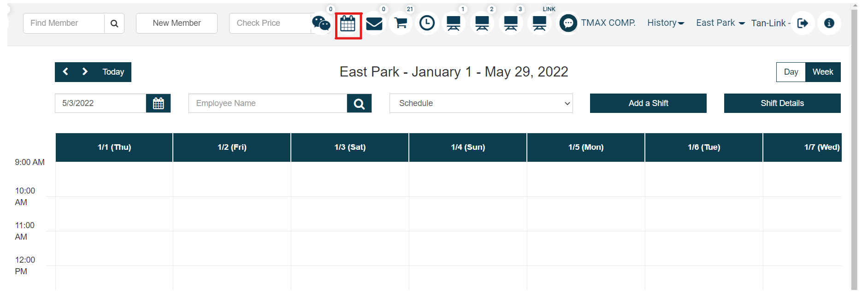Expand the History dropdown menu
This screenshot has height=306, width=868.
pos(666,23)
